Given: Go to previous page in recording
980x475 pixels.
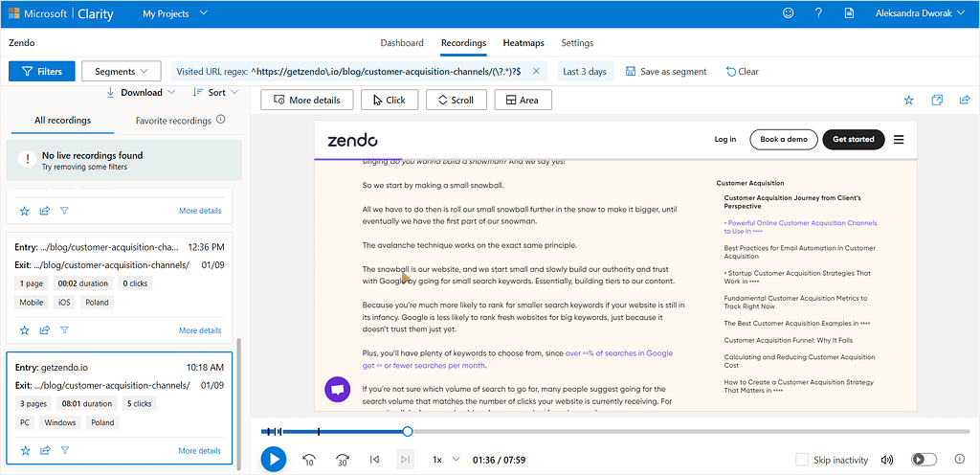Looking at the screenshot, I should coord(374,460).
